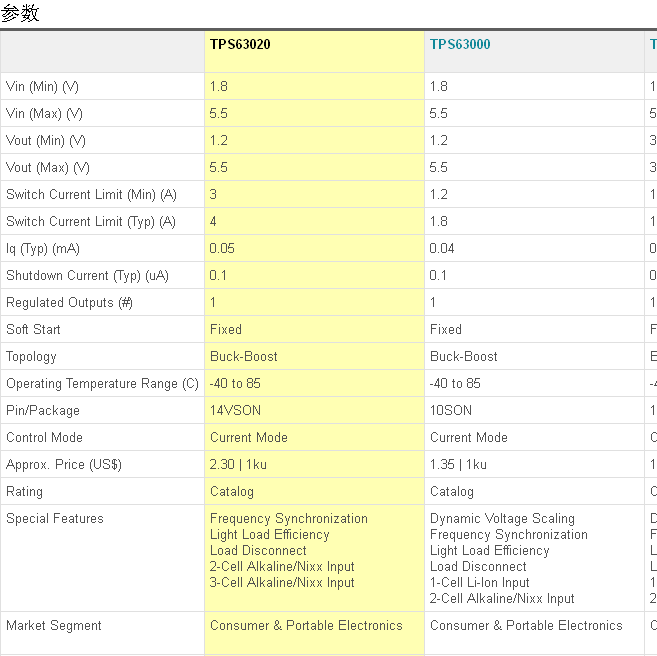Click TPS63000 Vout (Max) value 5.5

coord(439,168)
